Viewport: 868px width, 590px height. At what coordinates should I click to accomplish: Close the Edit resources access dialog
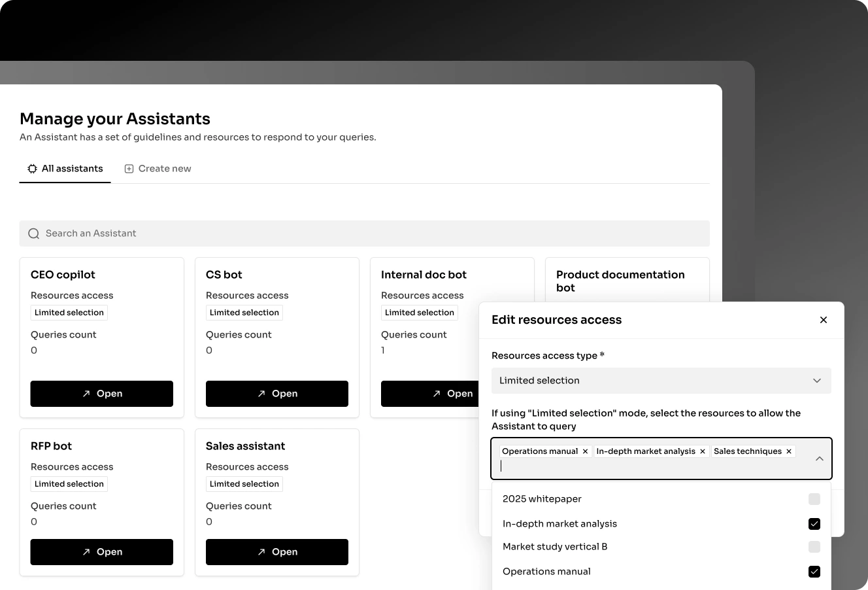(824, 320)
